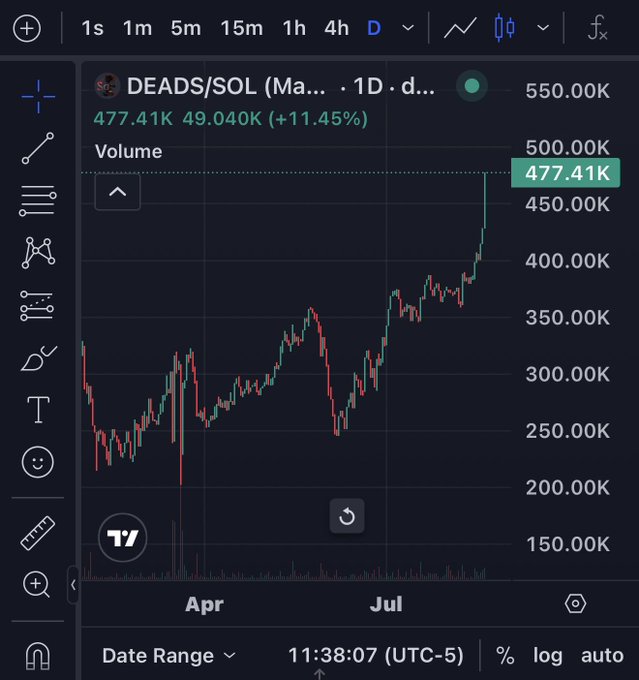Click the Apr date axis label

click(x=204, y=605)
